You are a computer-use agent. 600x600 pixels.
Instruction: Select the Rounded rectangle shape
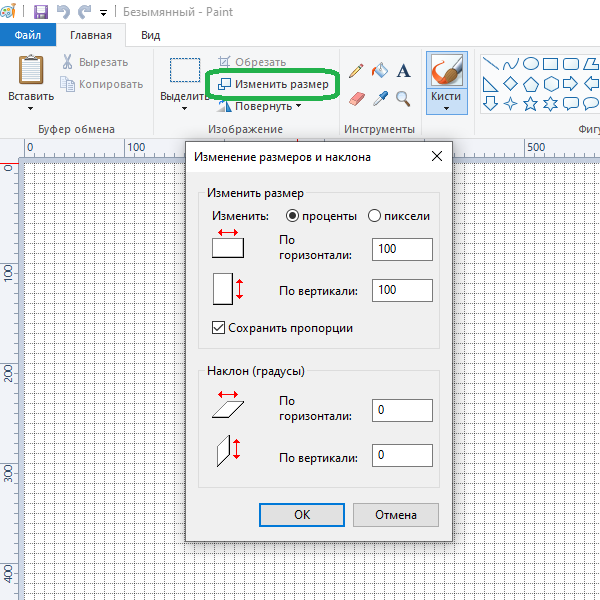571,64
